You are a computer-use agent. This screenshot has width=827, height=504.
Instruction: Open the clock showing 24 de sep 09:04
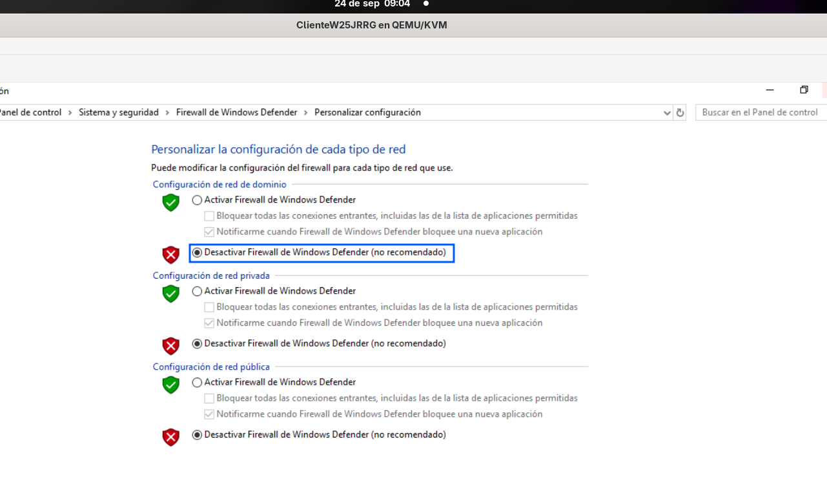(371, 4)
